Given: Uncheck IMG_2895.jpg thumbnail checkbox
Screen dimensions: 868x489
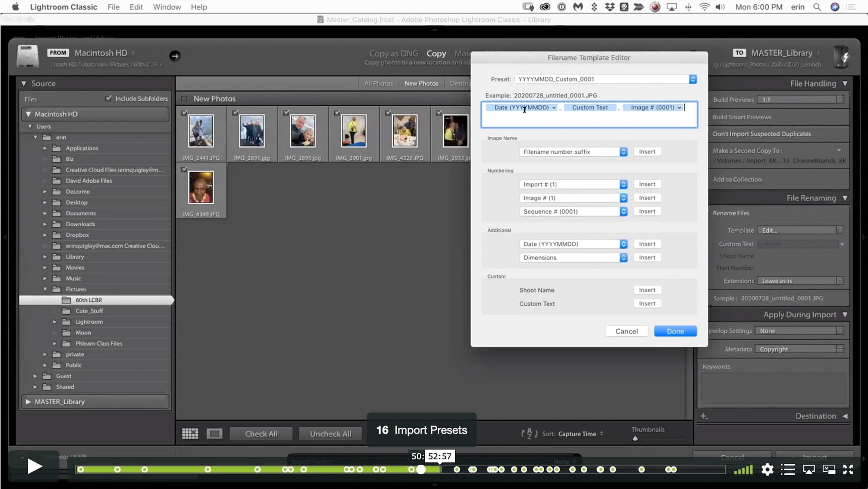Looking at the screenshot, I should 286,112.
